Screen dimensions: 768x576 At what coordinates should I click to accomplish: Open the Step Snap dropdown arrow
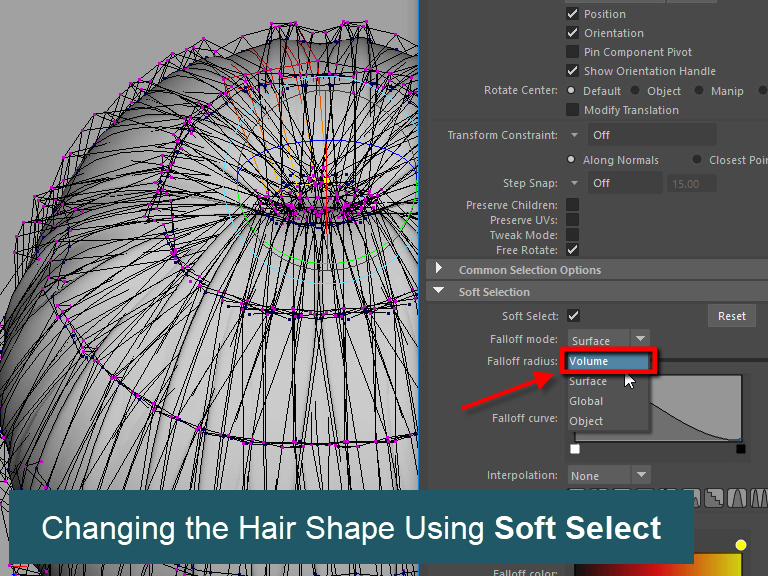(574, 184)
